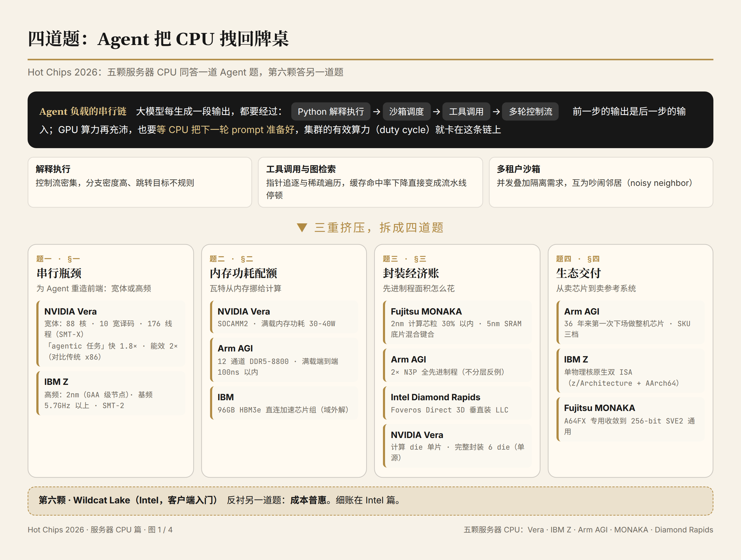Click the 'Agent 负载的串行链' heading

pos(83,111)
